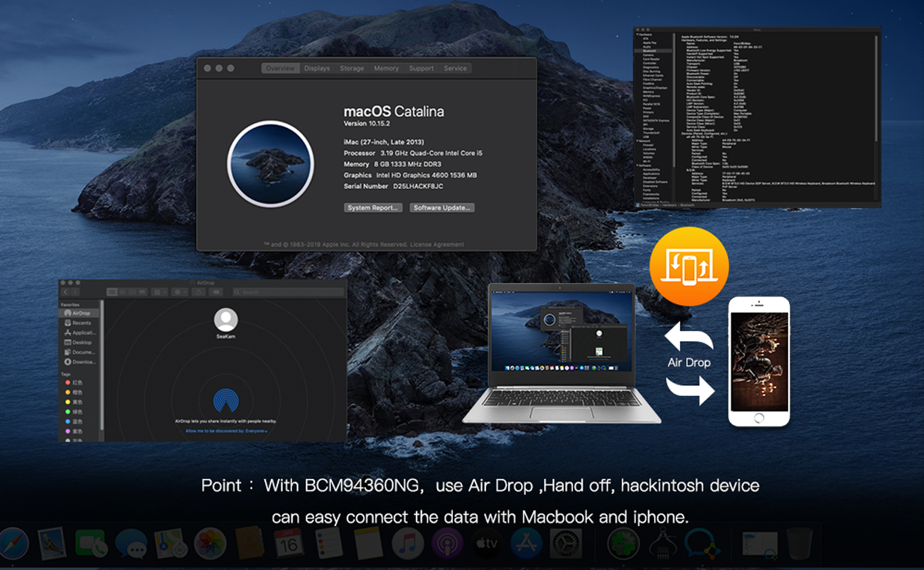
Task: Select Documents in Finder sidebar
Action: (79, 353)
